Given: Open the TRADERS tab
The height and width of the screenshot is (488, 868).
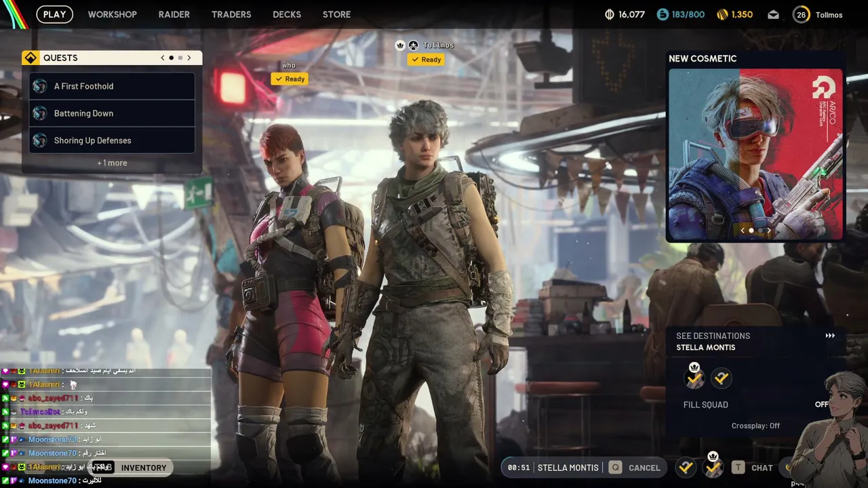Looking at the screenshot, I should pyautogui.click(x=231, y=14).
